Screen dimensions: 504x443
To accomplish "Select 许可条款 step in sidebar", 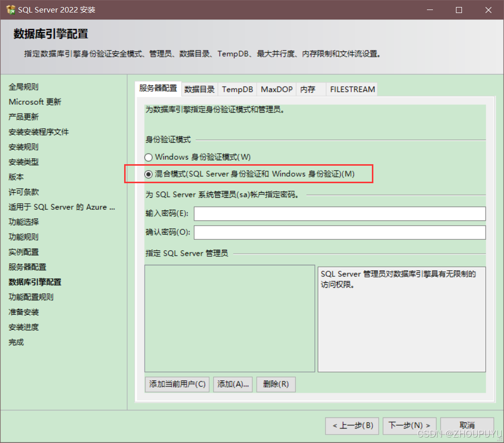I will tap(24, 192).
